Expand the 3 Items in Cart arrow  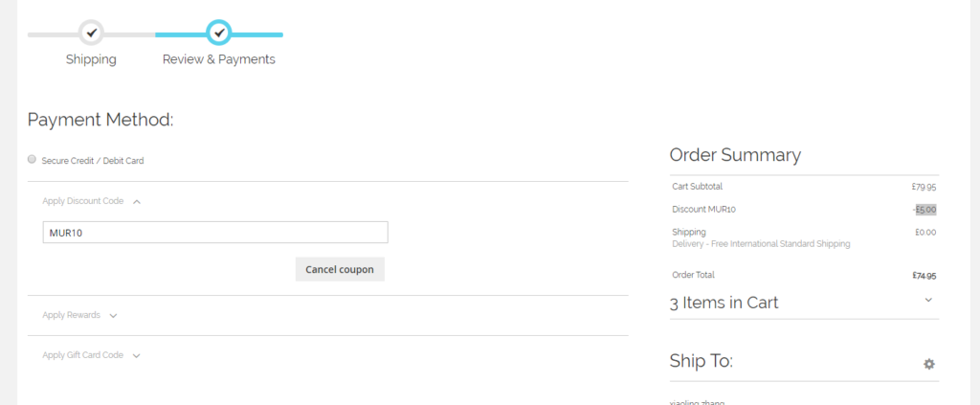pos(928,300)
